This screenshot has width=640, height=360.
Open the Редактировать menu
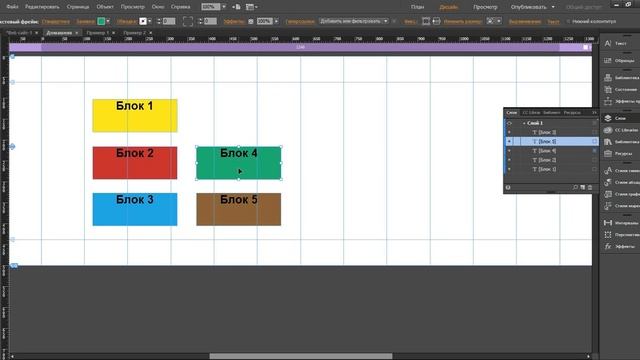click(x=42, y=7)
